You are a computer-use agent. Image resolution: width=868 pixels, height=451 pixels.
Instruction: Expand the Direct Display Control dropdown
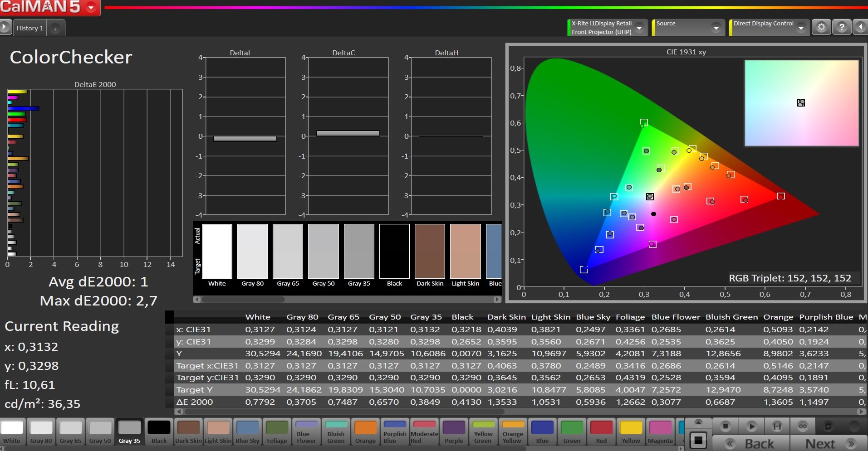[x=801, y=28]
